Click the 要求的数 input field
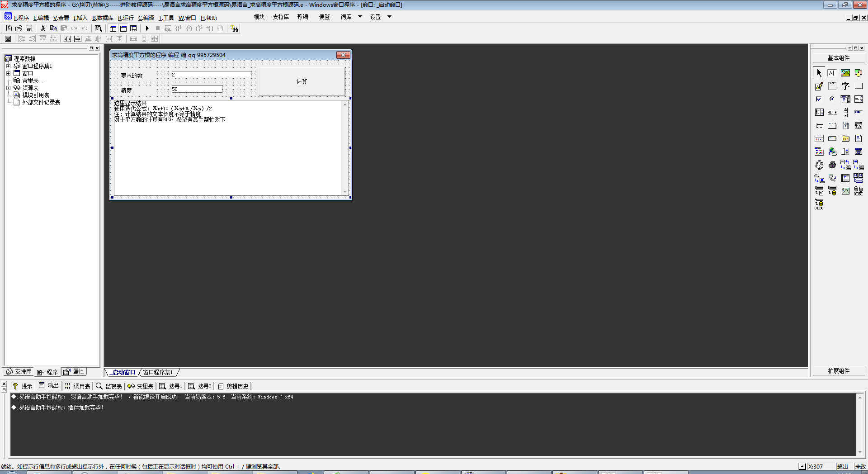The height and width of the screenshot is (474, 868). pos(211,75)
